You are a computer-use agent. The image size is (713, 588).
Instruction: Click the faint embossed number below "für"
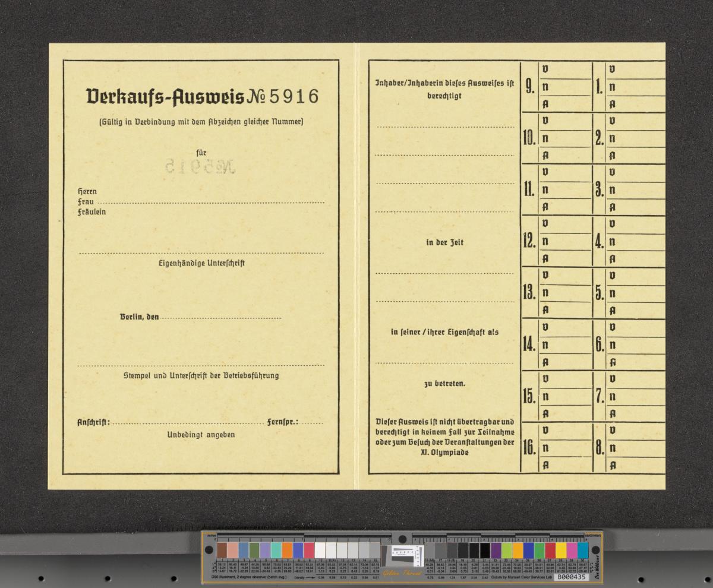click(x=201, y=167)
